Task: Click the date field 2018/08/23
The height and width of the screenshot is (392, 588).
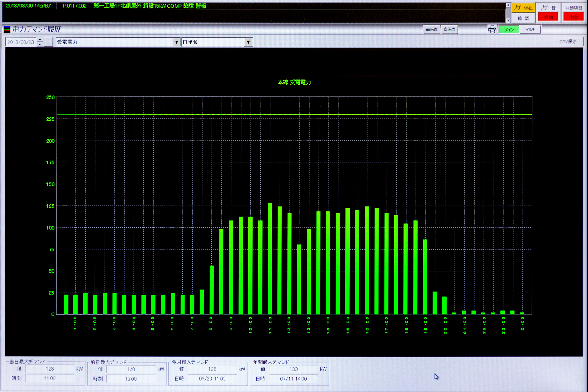Action: [21, 42]
